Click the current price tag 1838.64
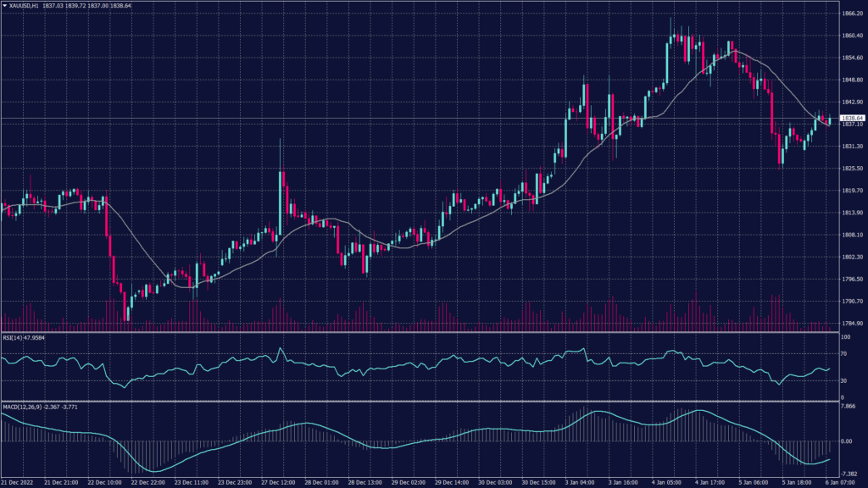This screenshot has height=488, width=868. (851, 118)
